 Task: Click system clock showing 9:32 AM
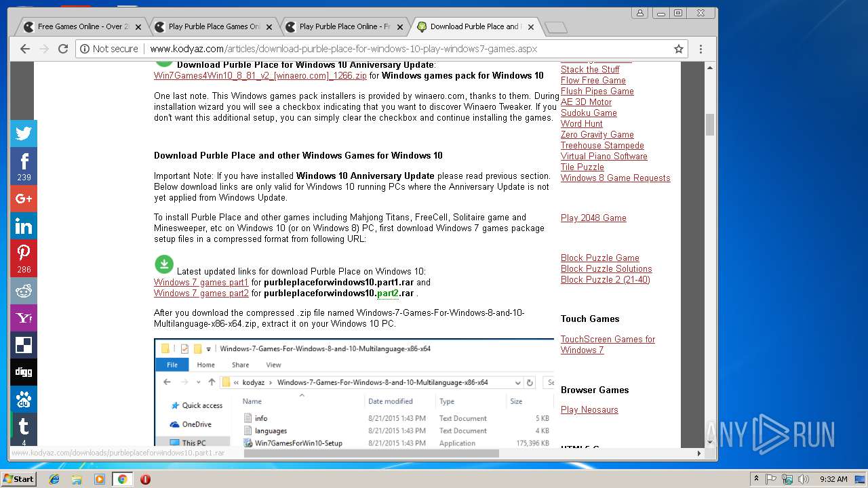click(833, 479)
